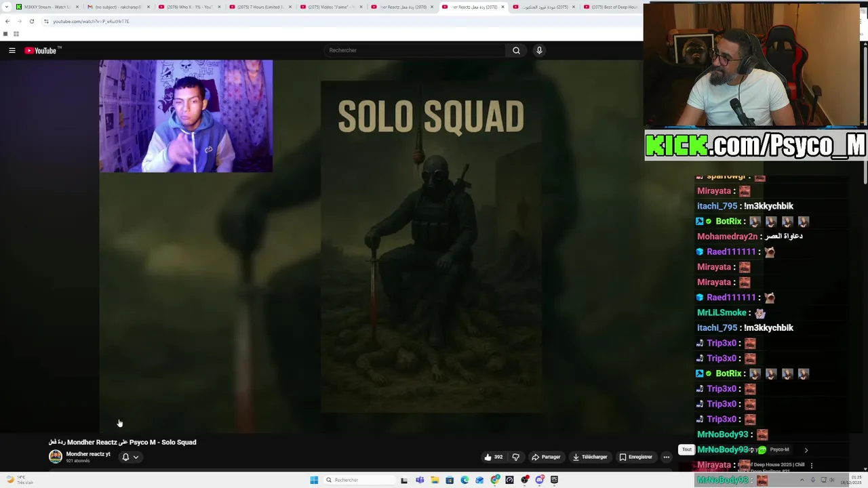Screen dimensions: 868x488
Task: Click the video title Mondher Reactz Solo Squad
Action: [122, 442]
